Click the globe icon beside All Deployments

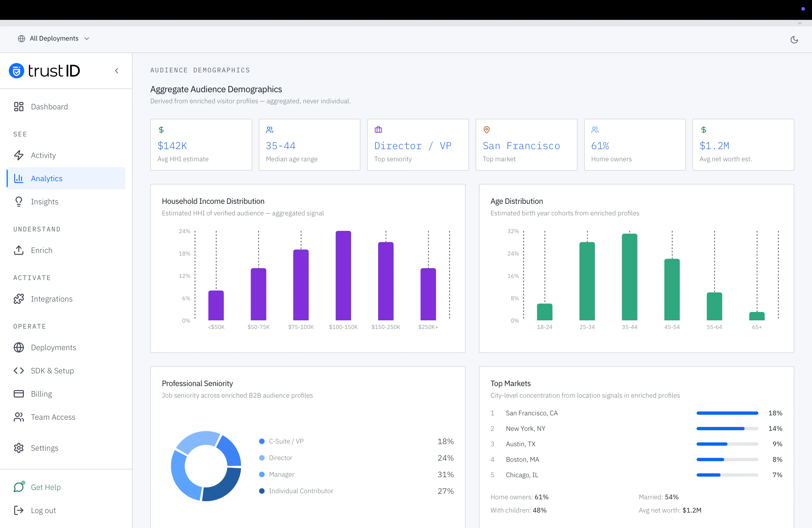coord(22,39)
